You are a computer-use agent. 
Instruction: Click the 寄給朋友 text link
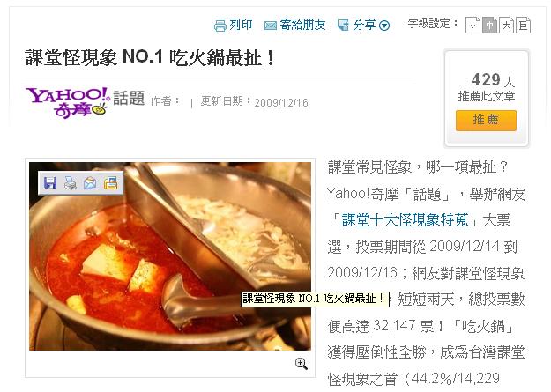tap(303, 26)
